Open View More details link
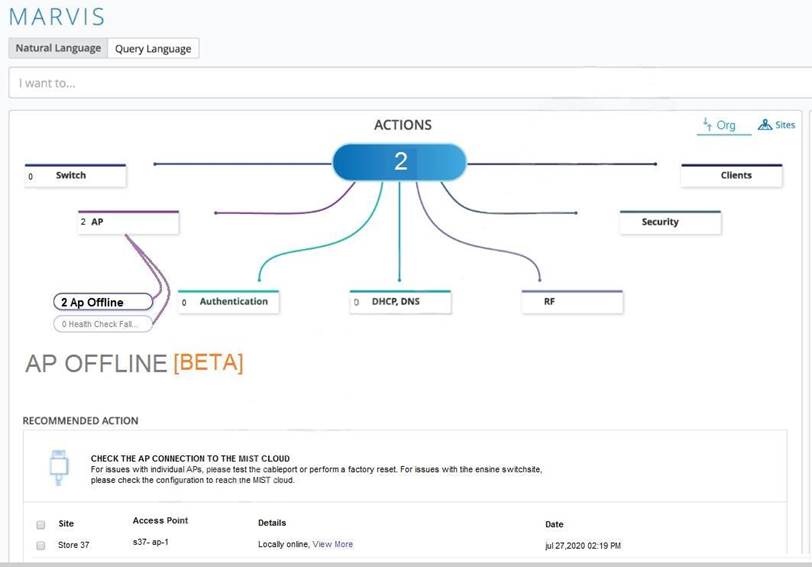The image size is (812, 567). [x=333, y=544]
